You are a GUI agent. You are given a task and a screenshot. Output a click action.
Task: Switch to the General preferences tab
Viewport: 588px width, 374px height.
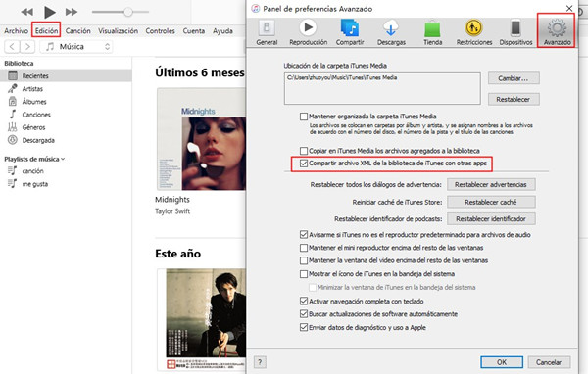click(267, 32)
